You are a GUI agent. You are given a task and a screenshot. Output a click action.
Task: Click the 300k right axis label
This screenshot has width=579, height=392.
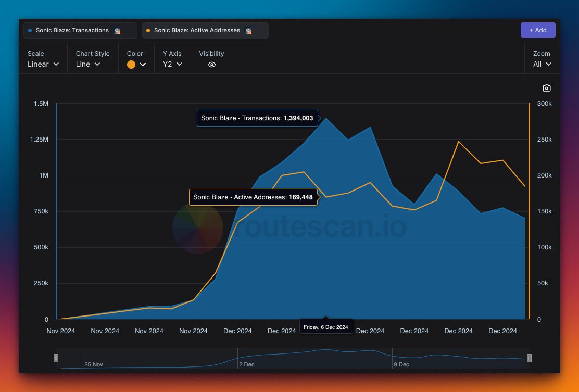click(x=544, y=104)
